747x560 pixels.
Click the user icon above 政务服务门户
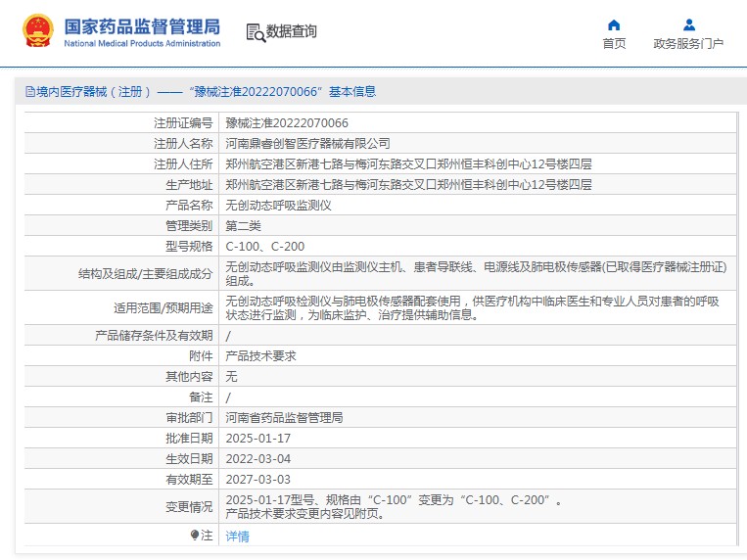689,24
